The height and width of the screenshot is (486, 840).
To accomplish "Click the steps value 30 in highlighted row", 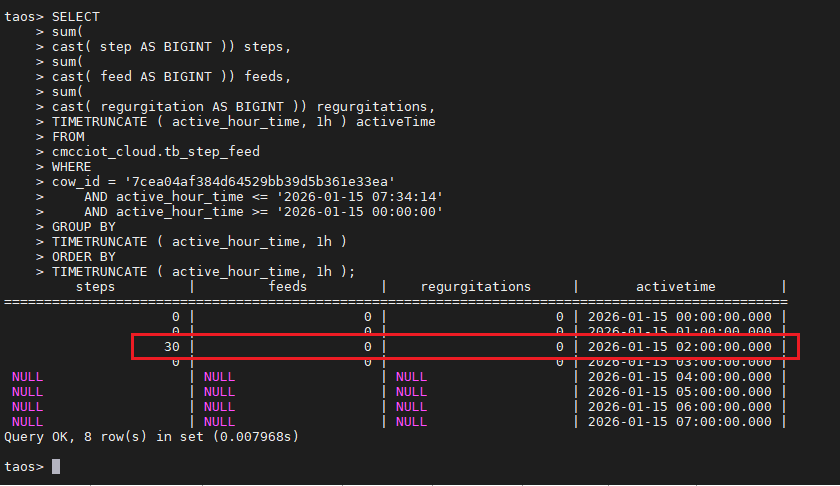I will pos(172,347).
